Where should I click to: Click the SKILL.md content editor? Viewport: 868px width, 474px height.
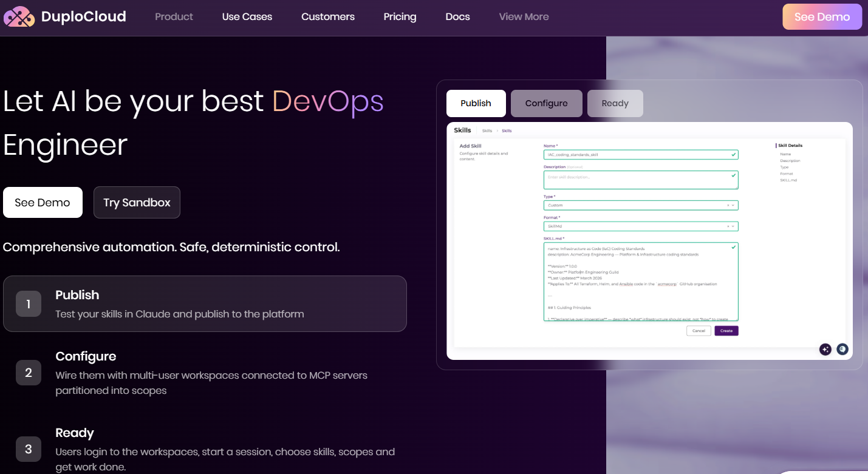(x=641, y=282)
